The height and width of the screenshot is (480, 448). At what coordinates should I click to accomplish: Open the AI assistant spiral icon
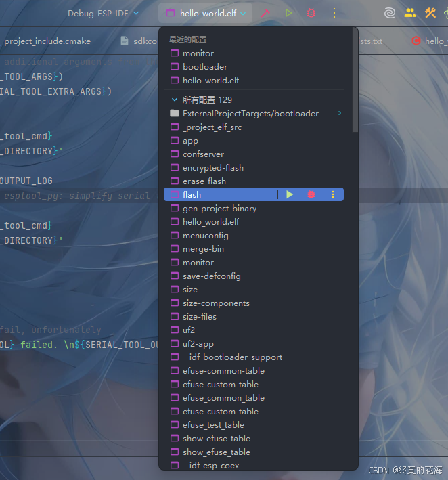pyautogui.click(x=390, y=13)
